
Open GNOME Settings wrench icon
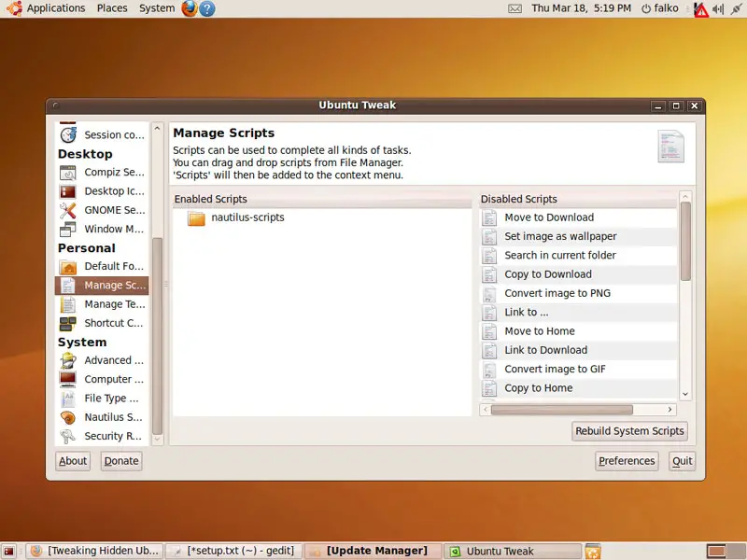pyautogui.click(x=68, y=210)
